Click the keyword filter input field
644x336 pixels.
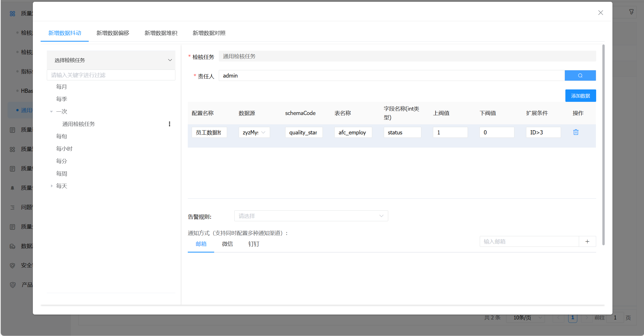coord(111,75)
